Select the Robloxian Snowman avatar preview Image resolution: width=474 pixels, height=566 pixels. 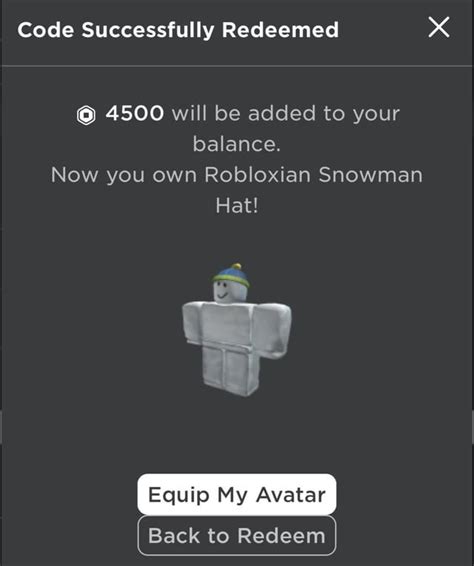[x=236, y=330]
